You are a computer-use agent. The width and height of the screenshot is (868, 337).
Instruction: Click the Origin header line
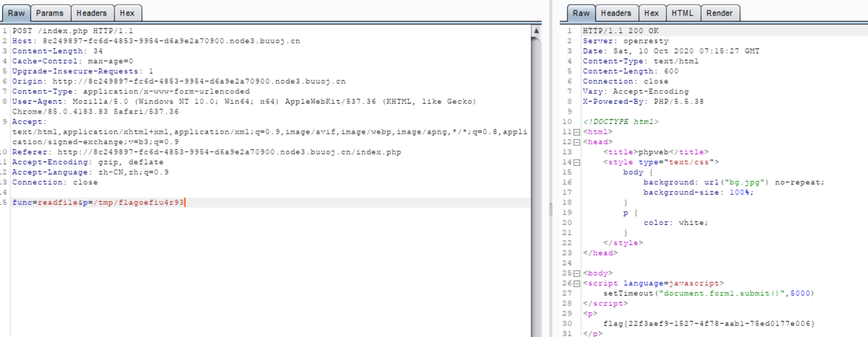coord(179,81)
